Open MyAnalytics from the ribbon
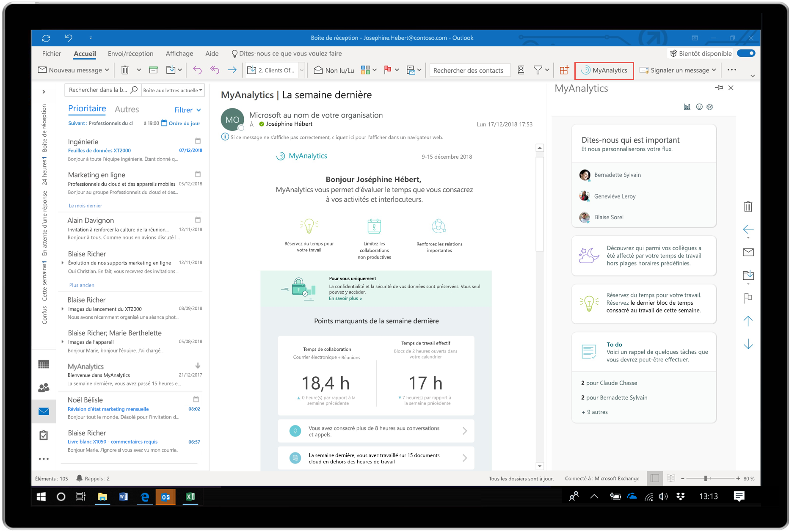The width and height of the screenshot is (789, 532). (604, 70)
